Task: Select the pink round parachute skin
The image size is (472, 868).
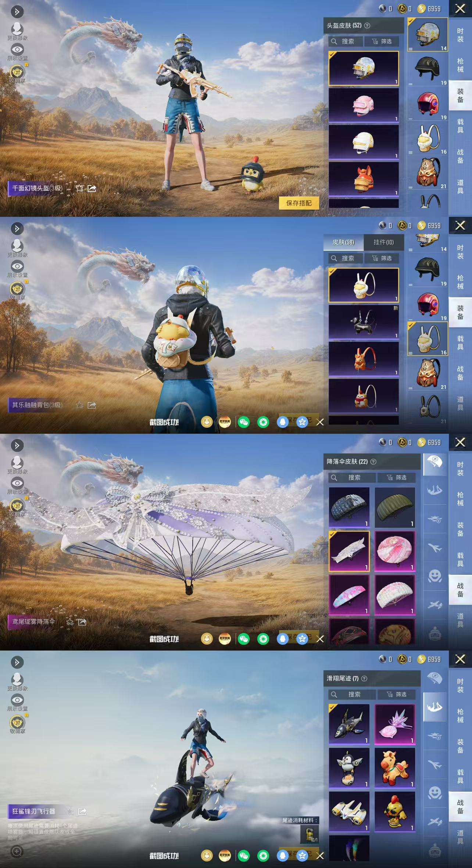Action: click(395, 551)
